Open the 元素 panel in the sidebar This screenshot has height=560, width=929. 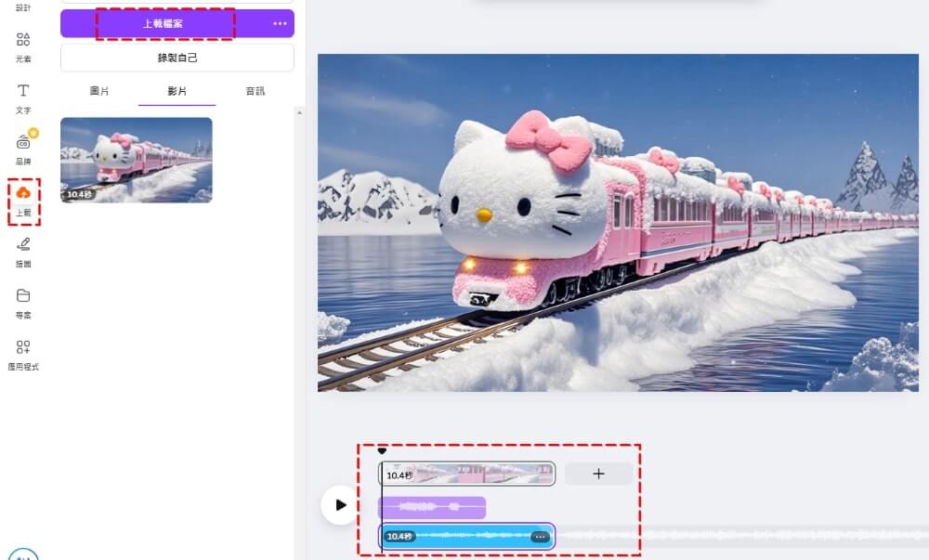(x=23, y=46)
